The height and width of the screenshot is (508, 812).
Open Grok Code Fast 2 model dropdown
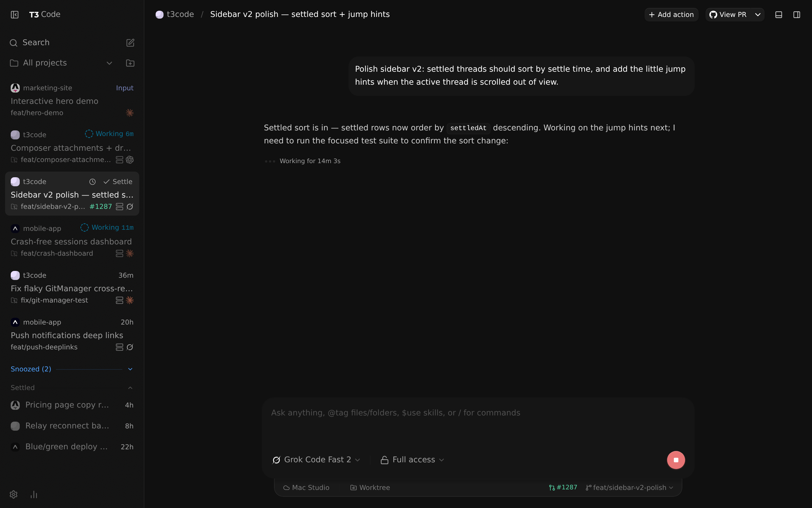[x=316, y=460]
